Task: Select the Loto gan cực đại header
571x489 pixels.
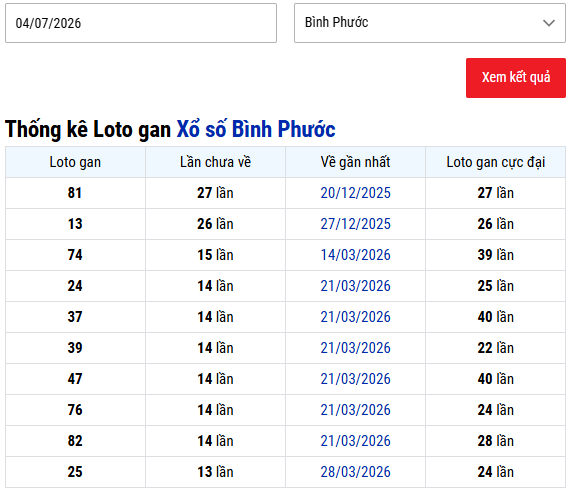Action: coord(496,162)
